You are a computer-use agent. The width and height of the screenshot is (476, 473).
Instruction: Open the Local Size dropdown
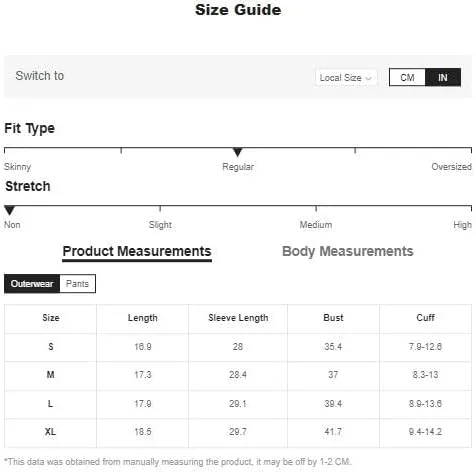pyautogui.click(x=346, y=78)
